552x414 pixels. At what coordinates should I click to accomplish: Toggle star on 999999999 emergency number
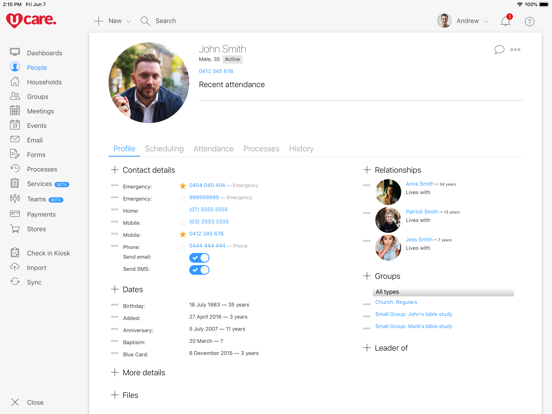pos(182,198)
